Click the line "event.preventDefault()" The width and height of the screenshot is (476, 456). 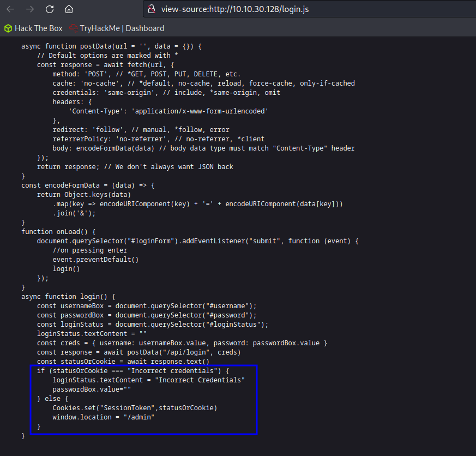pos(95,259)
